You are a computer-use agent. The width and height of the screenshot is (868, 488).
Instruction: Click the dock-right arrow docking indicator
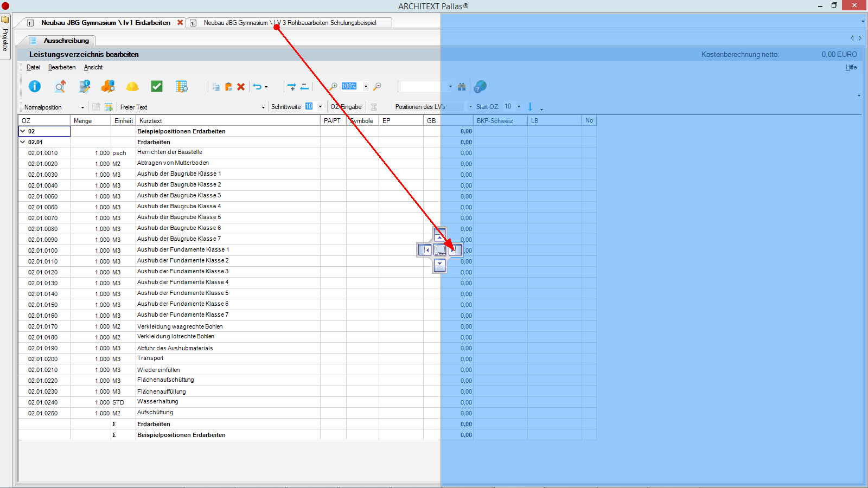(x=455, y=250)
